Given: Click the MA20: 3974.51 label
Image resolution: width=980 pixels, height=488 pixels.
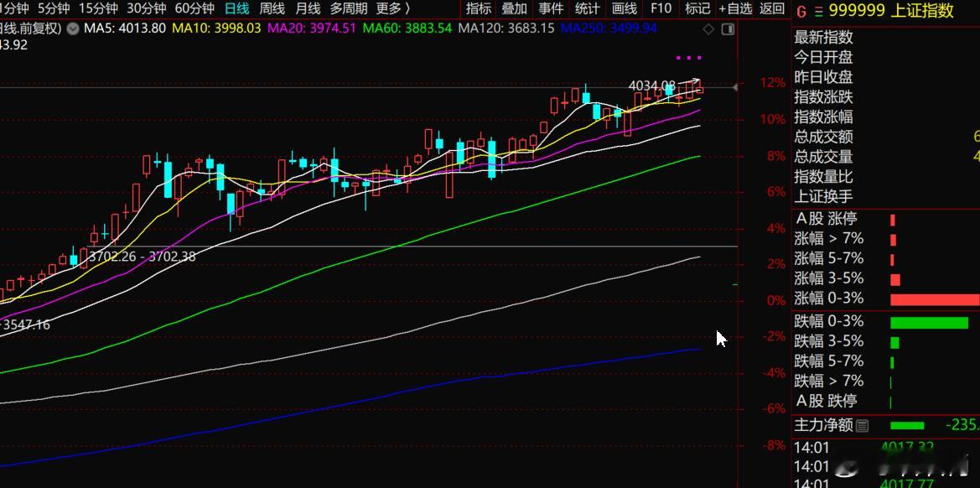Looking at the screenshot, I should coord(311,29).
